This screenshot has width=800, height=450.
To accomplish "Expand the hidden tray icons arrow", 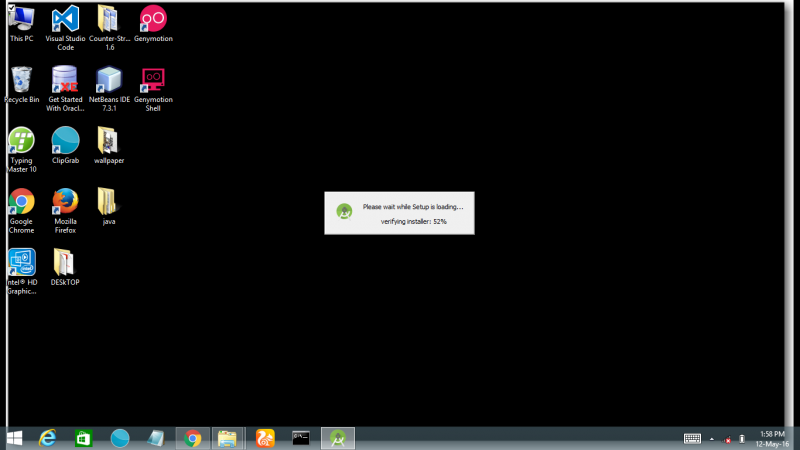I will 712,439.
